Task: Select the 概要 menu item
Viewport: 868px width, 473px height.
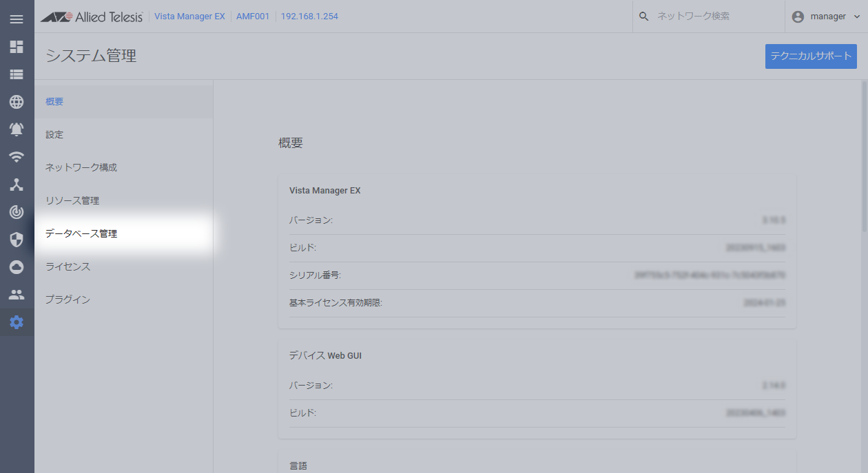Action: pos(124,102)
